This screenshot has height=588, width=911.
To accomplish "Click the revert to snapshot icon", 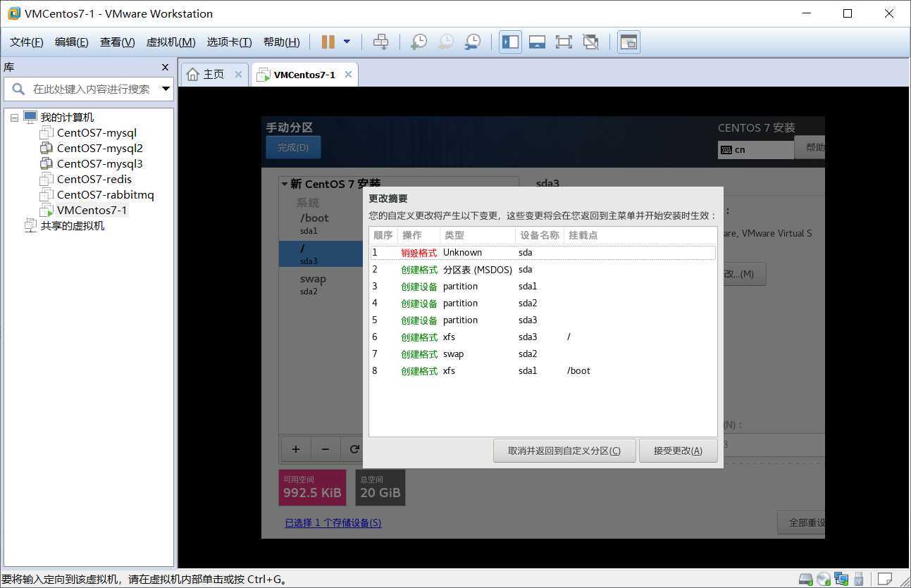I will 445,42.
